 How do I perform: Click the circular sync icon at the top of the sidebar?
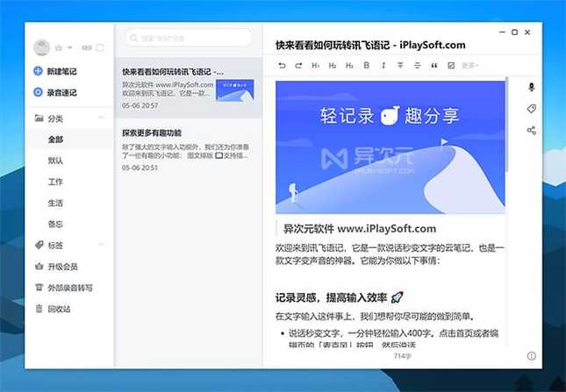click(x=100, y=47)
